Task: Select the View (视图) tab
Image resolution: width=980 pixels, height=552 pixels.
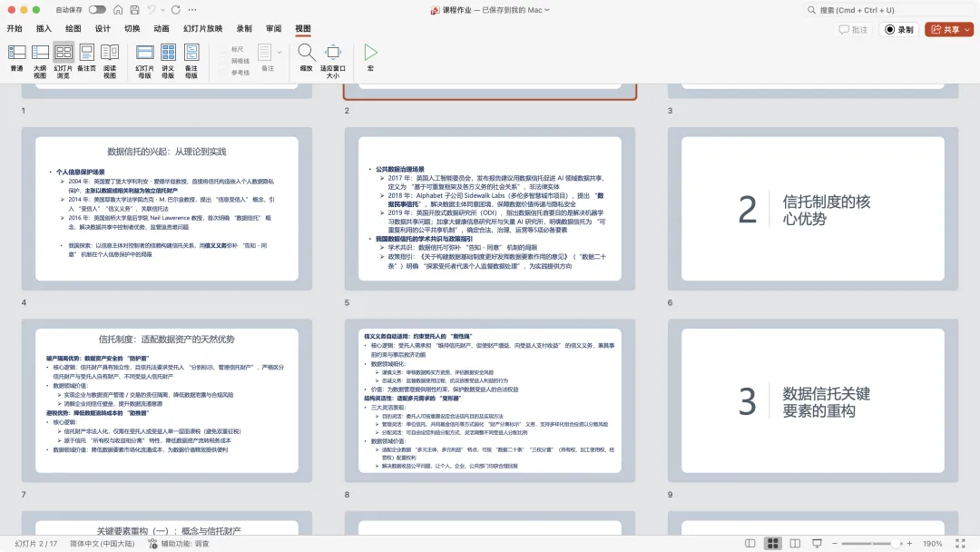Action: coord(302,29)
